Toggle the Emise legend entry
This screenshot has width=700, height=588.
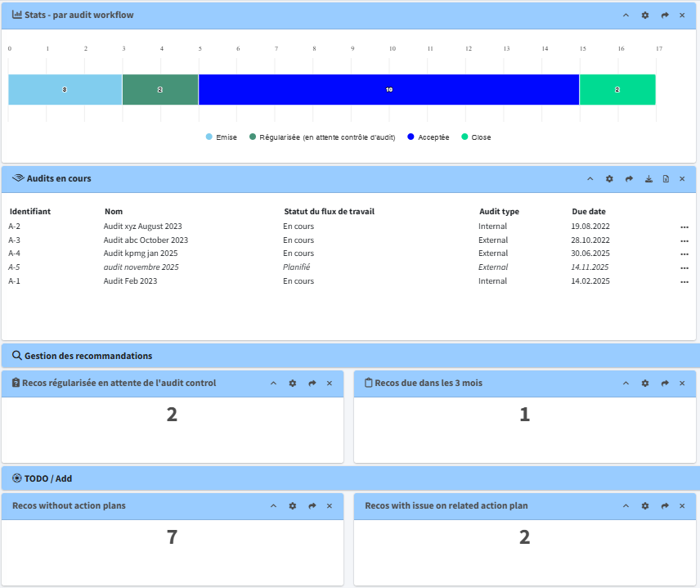(x=221, y=137)
